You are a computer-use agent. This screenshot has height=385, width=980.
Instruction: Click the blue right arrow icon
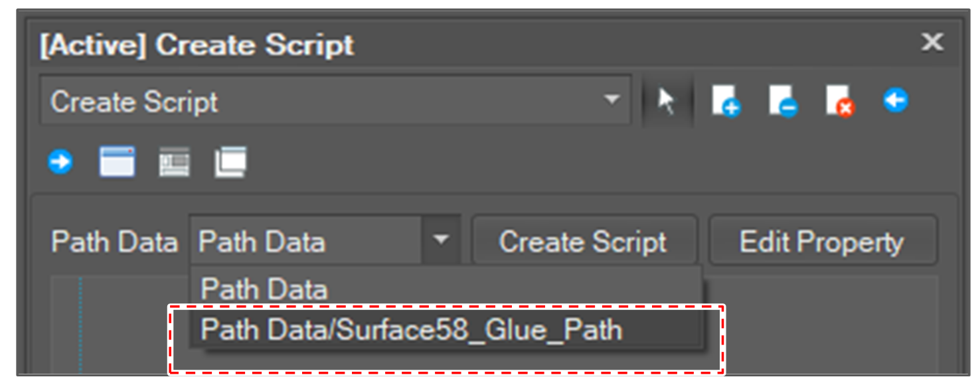click(60, 162)
